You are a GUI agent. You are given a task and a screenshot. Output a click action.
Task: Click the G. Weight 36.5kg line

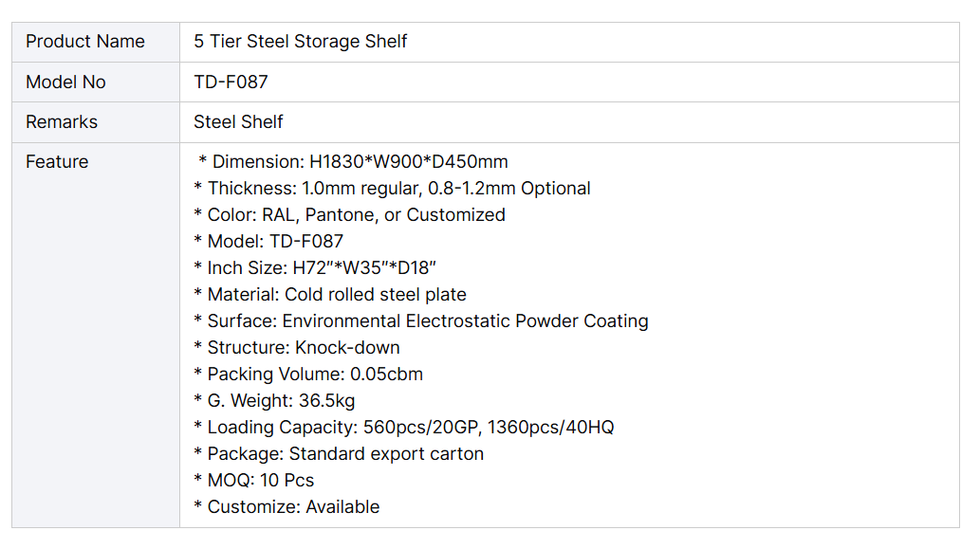point(274,401)
